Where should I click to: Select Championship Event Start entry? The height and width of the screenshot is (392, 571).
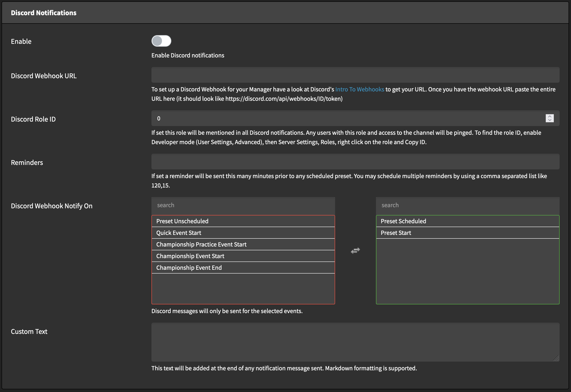(243, 256)
